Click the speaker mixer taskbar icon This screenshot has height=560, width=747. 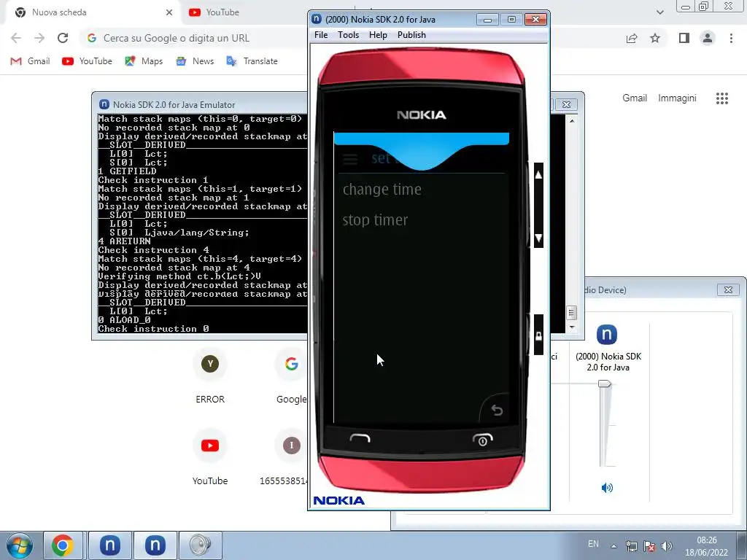point(200,545)
